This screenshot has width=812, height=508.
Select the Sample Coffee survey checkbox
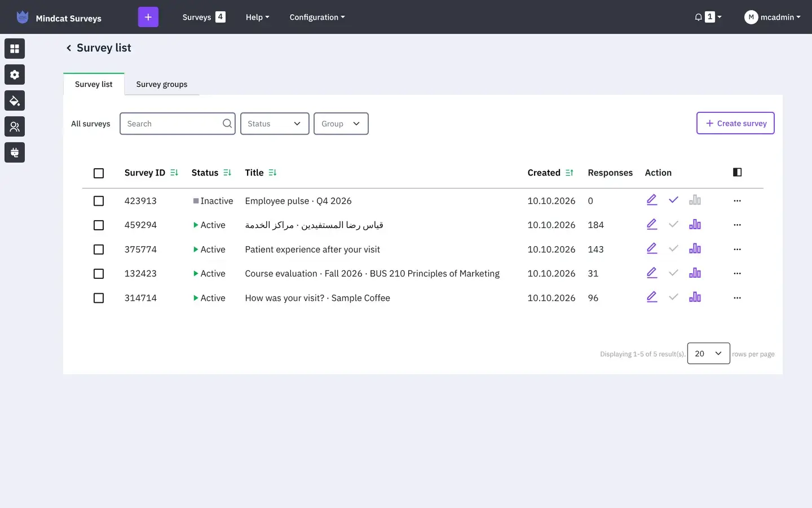coord(99,298)
